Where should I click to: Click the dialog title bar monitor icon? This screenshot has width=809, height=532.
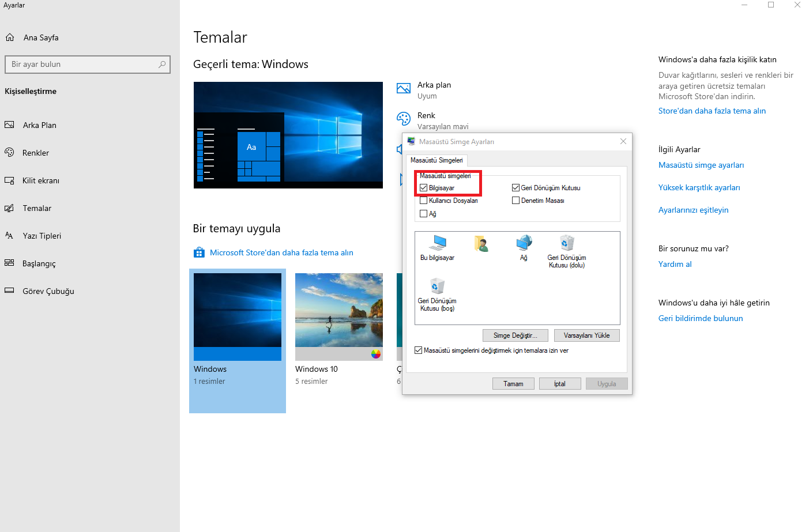(411, 141)
